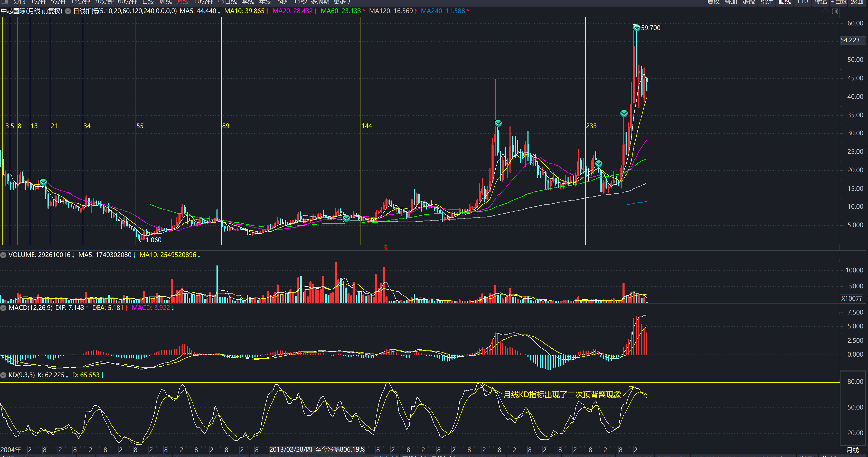Click the teal marker below the 45.00 spike
This screenshot has height=457, width=868.
498,123
